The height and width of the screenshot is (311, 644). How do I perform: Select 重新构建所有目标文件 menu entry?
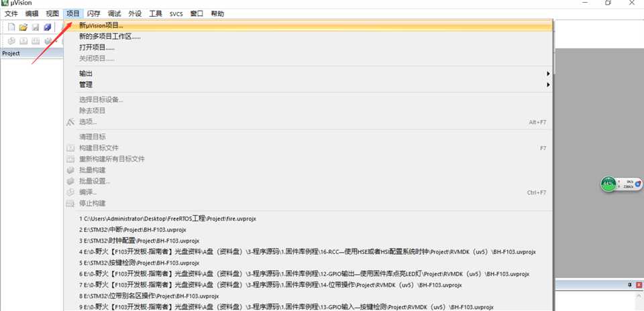click(x=308, y=159)
